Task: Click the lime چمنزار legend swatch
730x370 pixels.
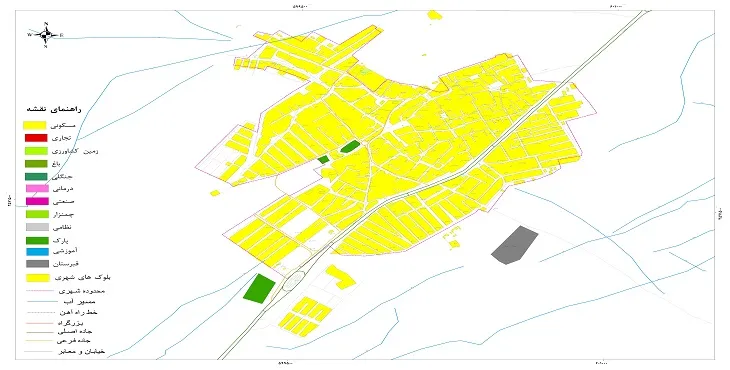Action: [x=37, y=214]
